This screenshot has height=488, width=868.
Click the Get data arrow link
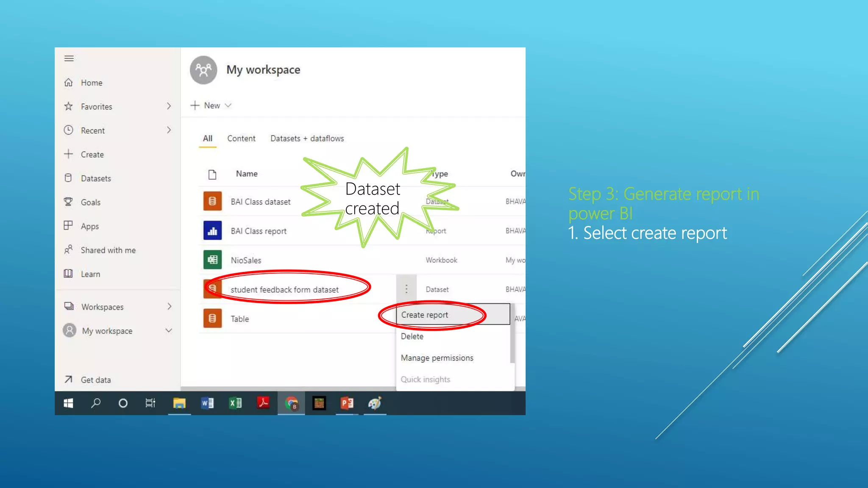click(x=95, y=380)
